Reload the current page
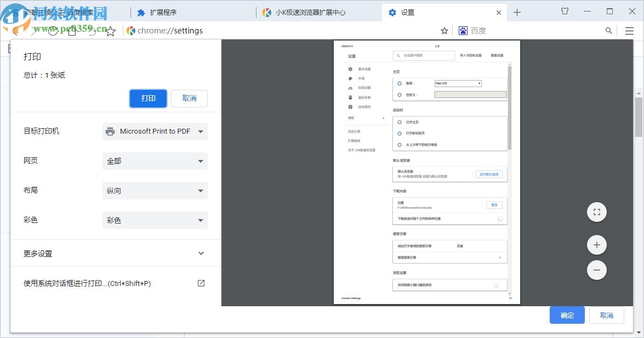This screenshot has width=644, height=338. point(53,31)
